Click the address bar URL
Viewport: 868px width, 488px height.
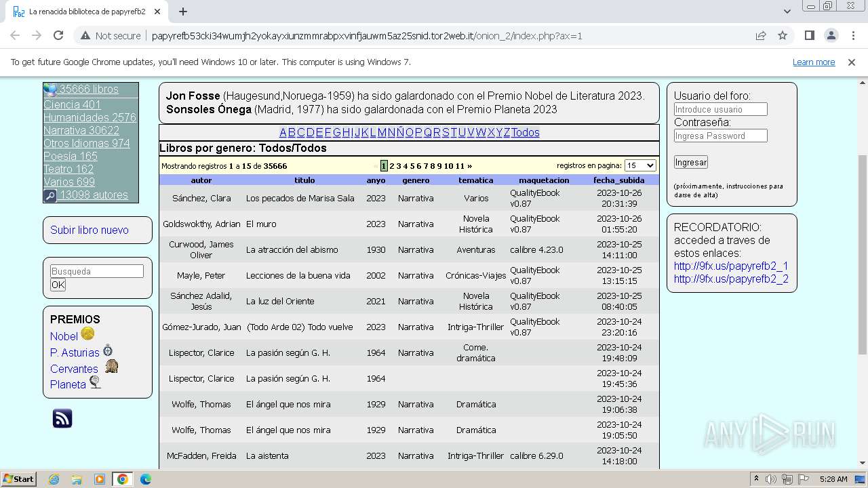coord(367,36)
